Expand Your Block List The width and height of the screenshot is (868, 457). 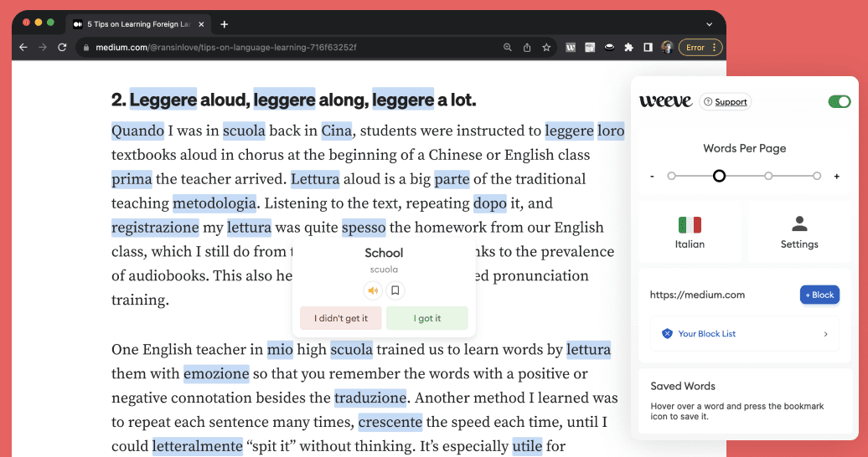point(745,333)
